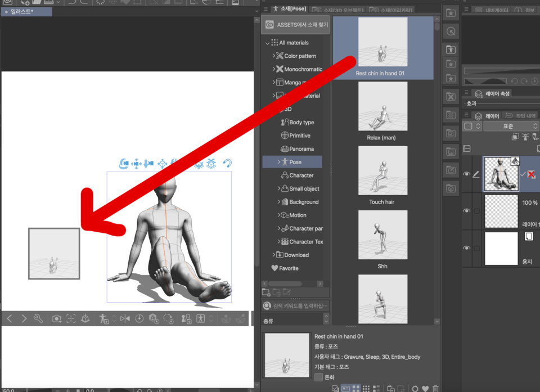
Task: Toggle lock box on 레이어 1
Action: [477, 211]
